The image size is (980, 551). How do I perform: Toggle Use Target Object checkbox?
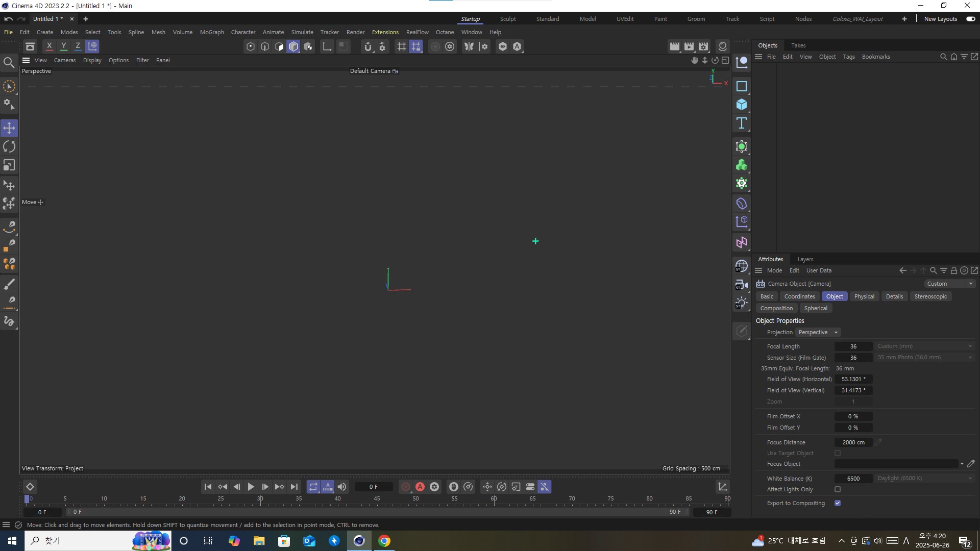point(838,453)
